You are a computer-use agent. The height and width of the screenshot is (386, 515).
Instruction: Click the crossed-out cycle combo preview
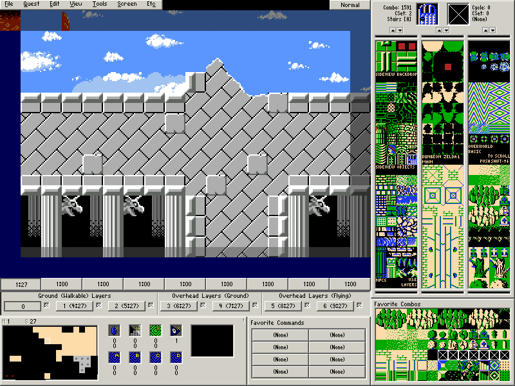pyautogui.click(x=458, y=14)
